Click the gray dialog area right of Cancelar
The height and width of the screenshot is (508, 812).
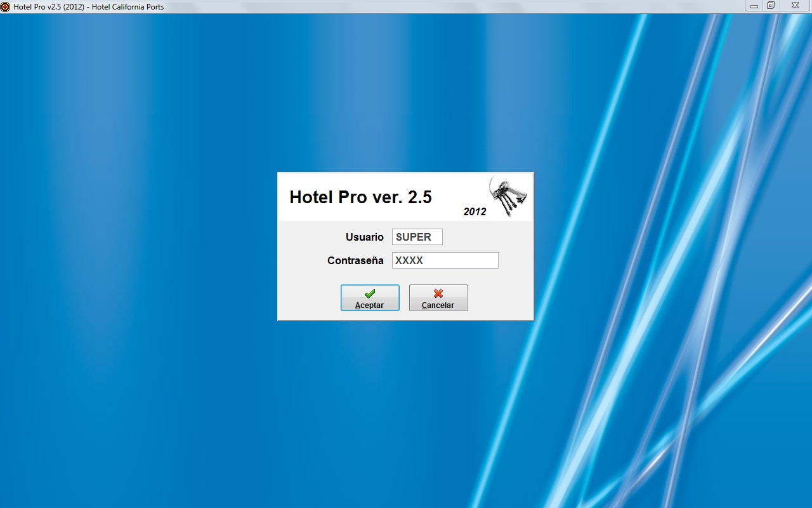pyautogui.click(x=500, y=298)
